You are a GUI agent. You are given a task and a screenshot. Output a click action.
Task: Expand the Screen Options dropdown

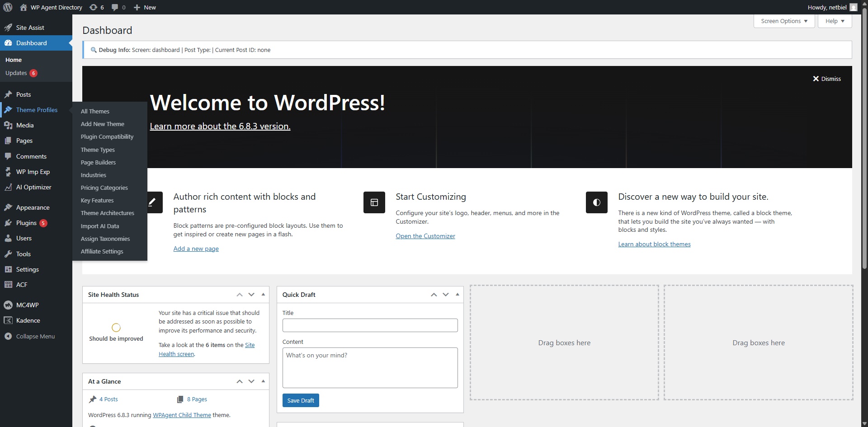pos(784,21)
